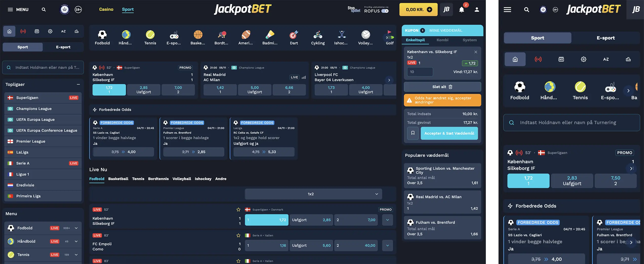Click trash icon on Slet alt button
644x264 pixels.
[x=450, y=87]
